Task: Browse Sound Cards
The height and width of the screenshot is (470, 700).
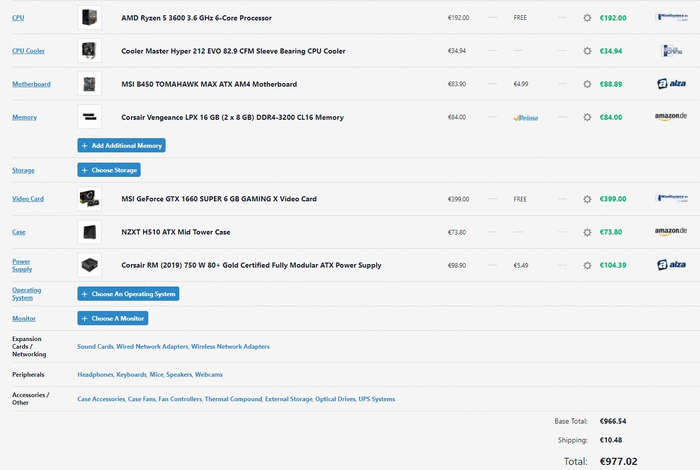Action: pyautogui.click(x=95, y=346)
